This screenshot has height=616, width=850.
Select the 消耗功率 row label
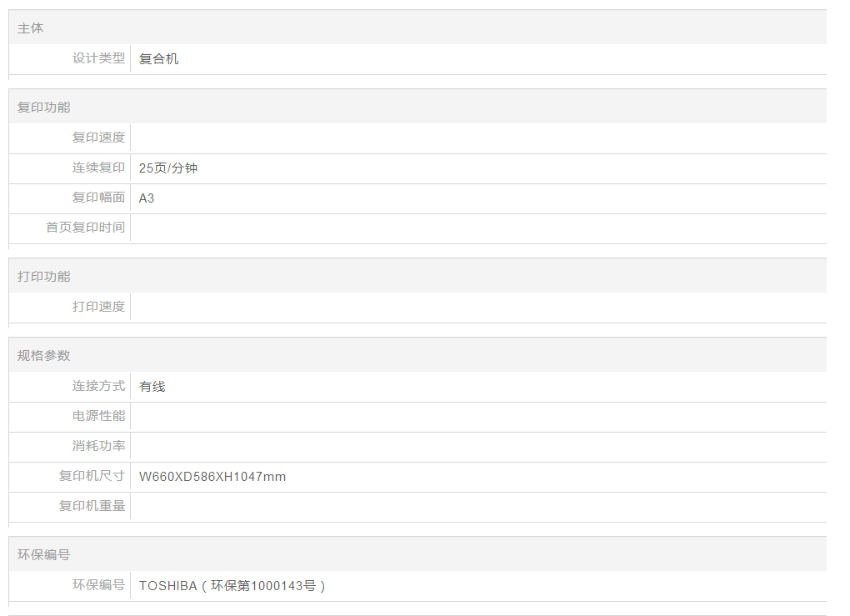(98, 446)
